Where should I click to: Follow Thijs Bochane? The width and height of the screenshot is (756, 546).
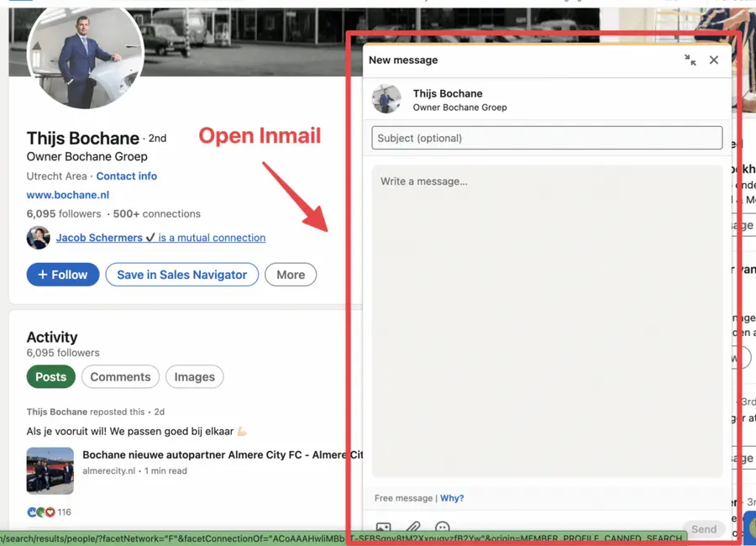pos(62,274)
